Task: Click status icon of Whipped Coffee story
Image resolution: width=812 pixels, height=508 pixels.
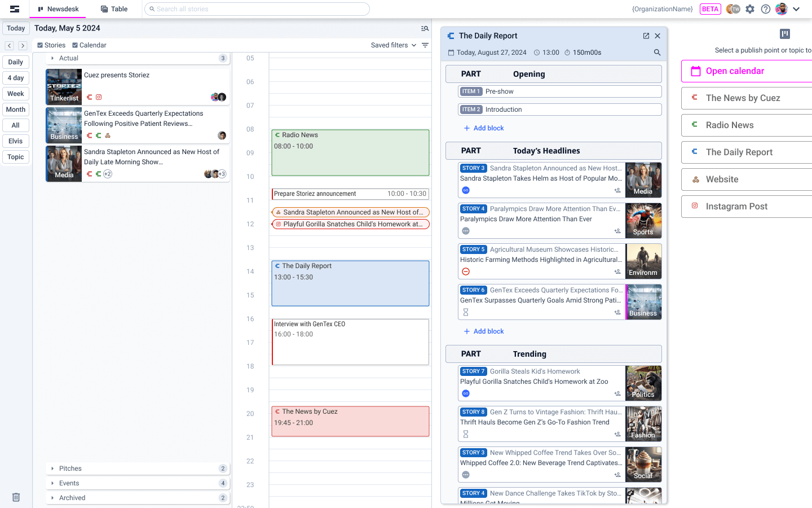Action: 466,475
